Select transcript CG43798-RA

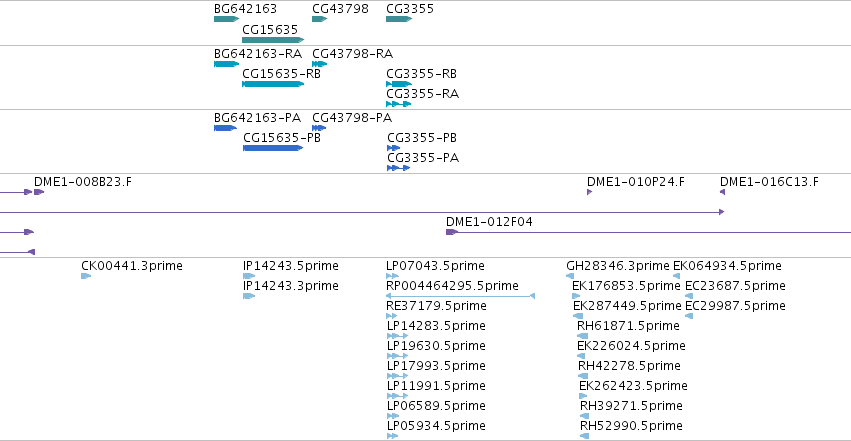click(319, 64)
